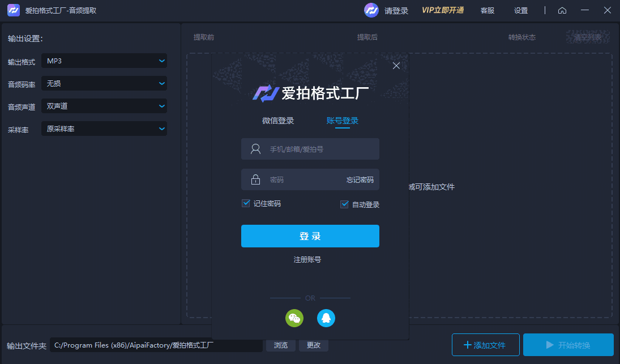Select the 账号登录 tab
Image resolution: width=620 pixels, height=364 pixels.
[344, 121]
